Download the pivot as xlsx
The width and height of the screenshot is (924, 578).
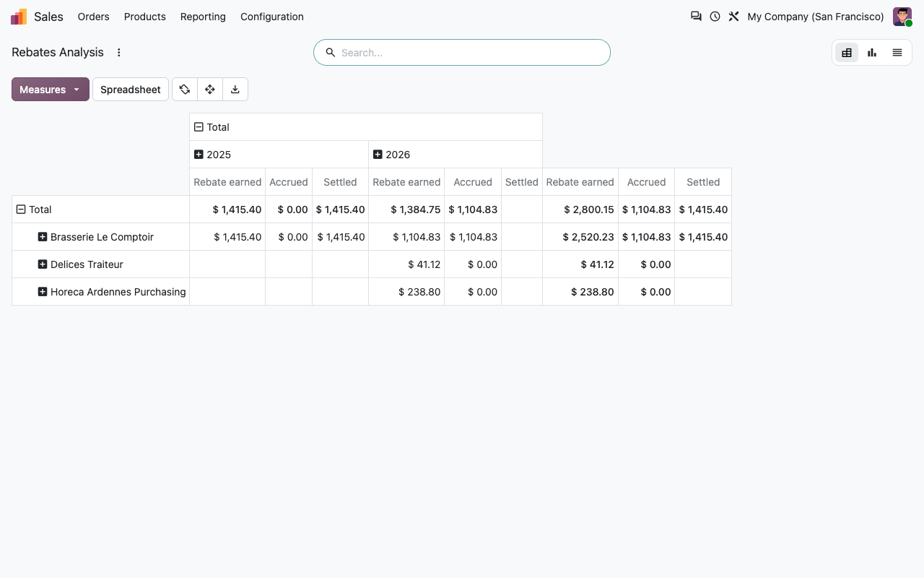click(x=235, y=90)
